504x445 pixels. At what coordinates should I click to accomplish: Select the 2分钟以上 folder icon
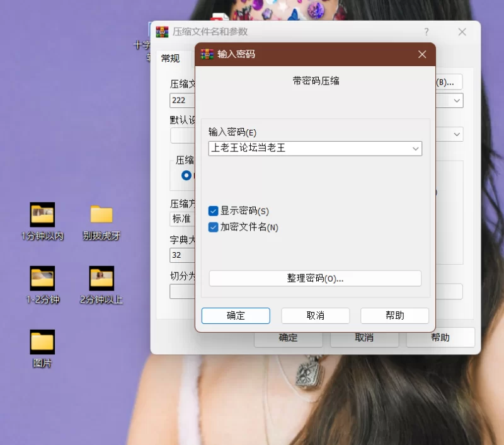point(101,277)
